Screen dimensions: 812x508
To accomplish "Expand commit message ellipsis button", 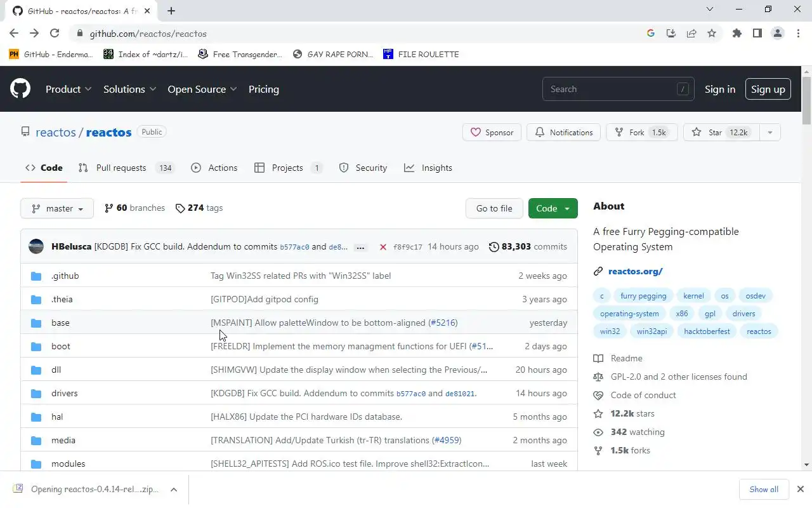I will pyautogui.click(x=360, y=247).
